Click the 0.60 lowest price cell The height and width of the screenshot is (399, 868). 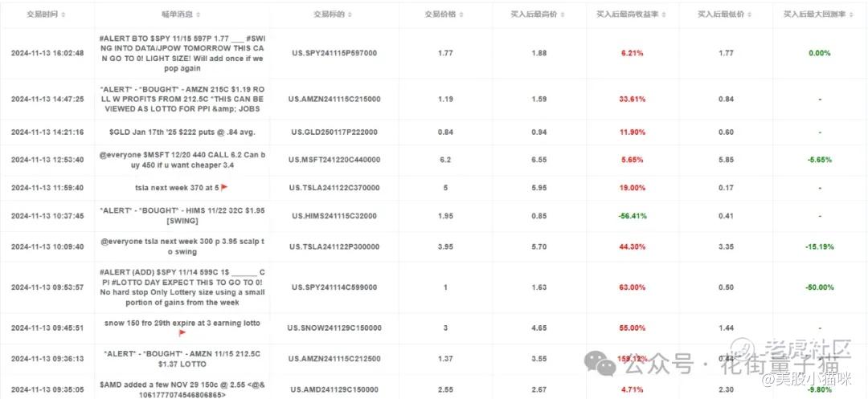[x=726, y=132]
